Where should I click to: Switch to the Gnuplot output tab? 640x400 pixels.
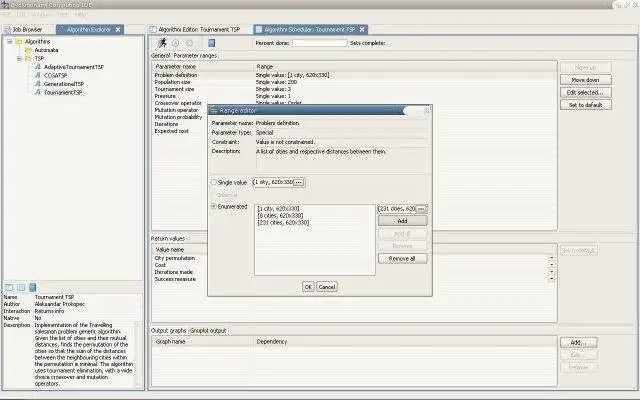click(208, 331)
